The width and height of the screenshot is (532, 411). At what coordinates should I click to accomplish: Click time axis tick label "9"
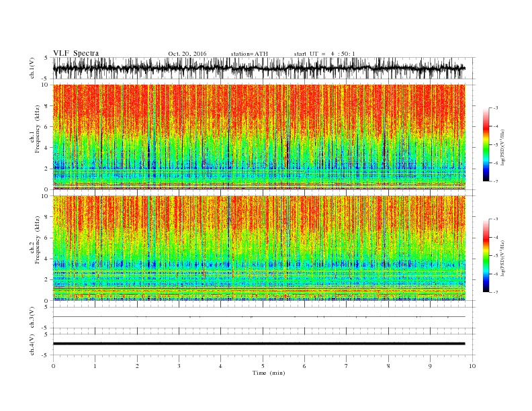[430, 366]
